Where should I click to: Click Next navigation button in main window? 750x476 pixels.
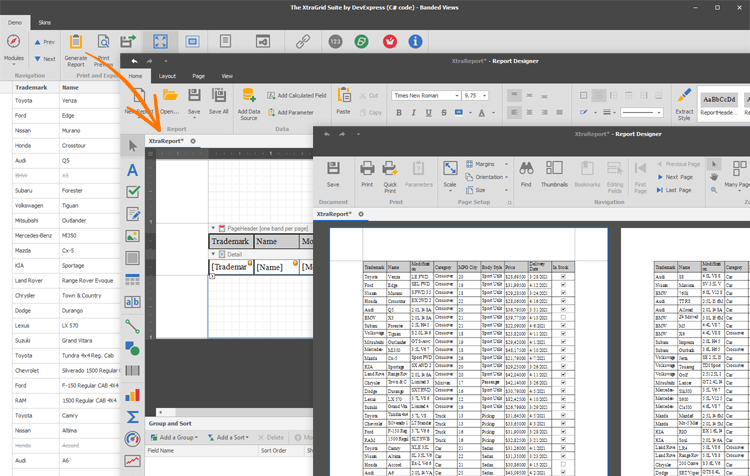(x=44, y=59)
